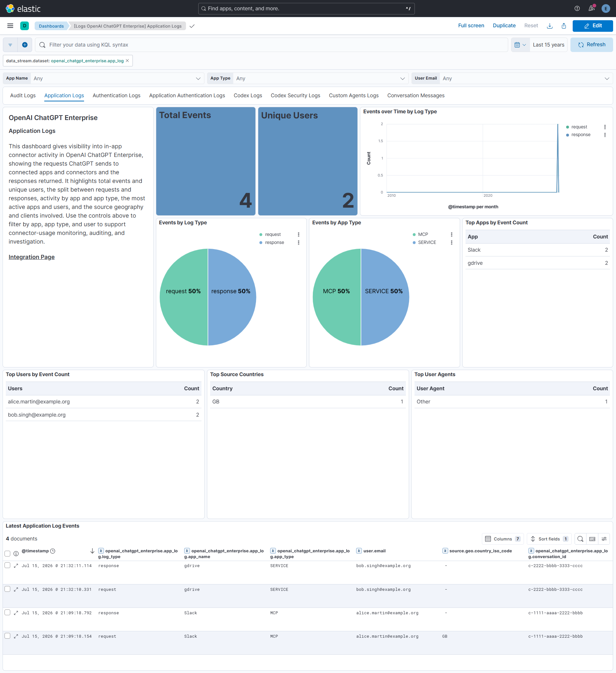Open the help menu icon

tap(577, 9)
